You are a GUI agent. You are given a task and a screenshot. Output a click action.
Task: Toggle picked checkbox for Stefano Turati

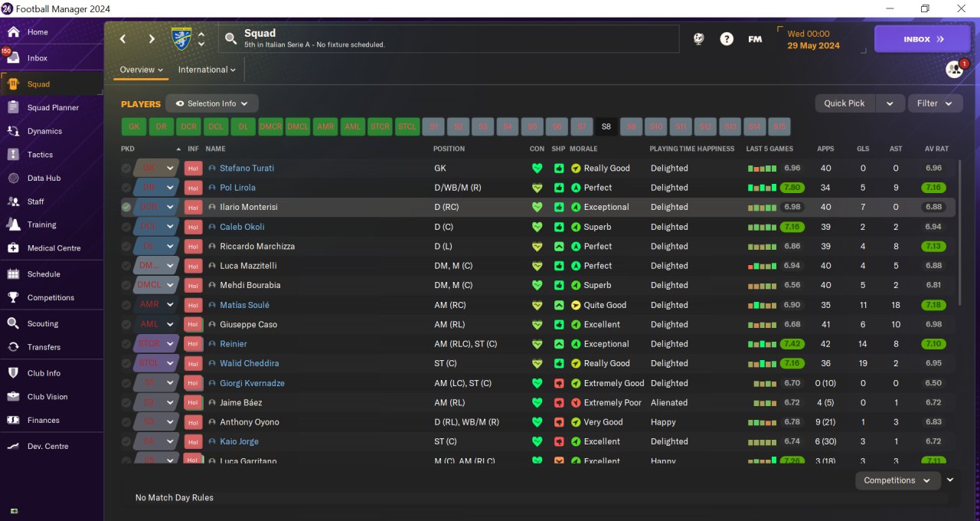126,168
